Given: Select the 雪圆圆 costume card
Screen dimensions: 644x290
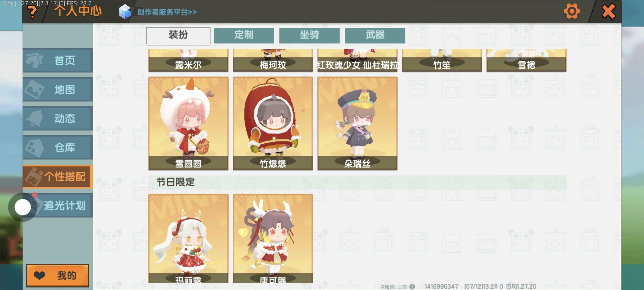Looking at the screenshot, I should coord(188,124).
